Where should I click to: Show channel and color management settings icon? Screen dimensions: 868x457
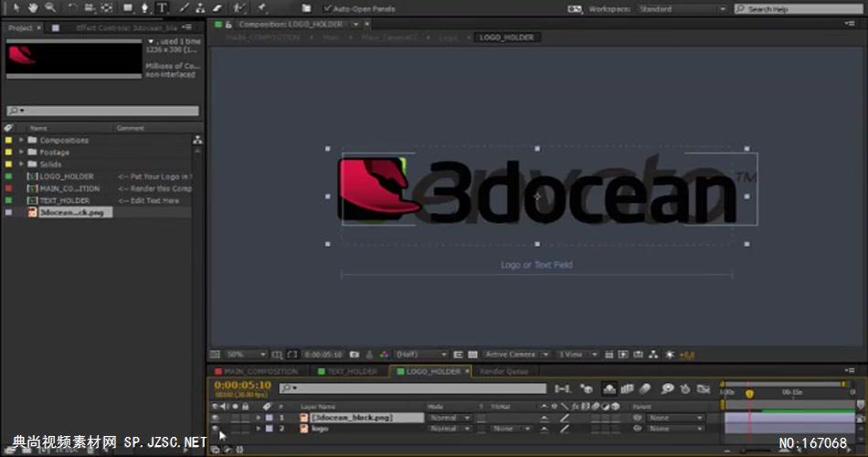pyautogui.click(x=384, y=355)
